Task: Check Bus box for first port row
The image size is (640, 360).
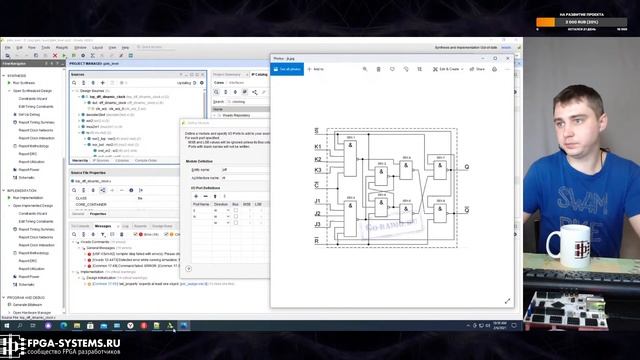Action: pyautogui.click(x=236, y=210)
